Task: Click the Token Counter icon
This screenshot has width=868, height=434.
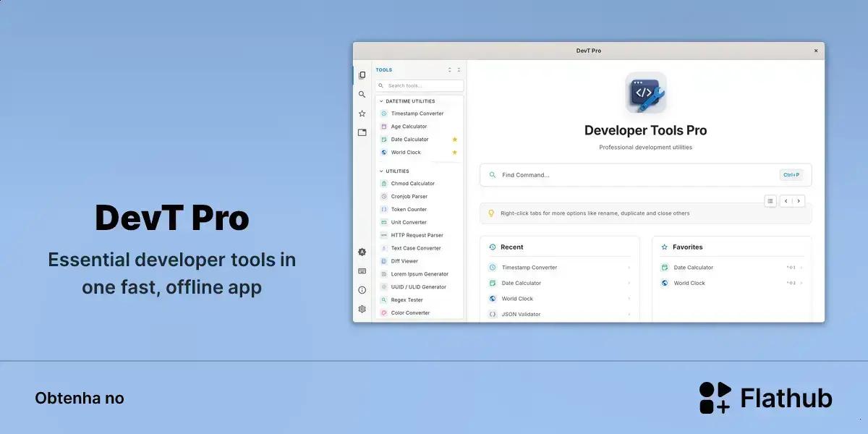Action: (x=384, y=210)
